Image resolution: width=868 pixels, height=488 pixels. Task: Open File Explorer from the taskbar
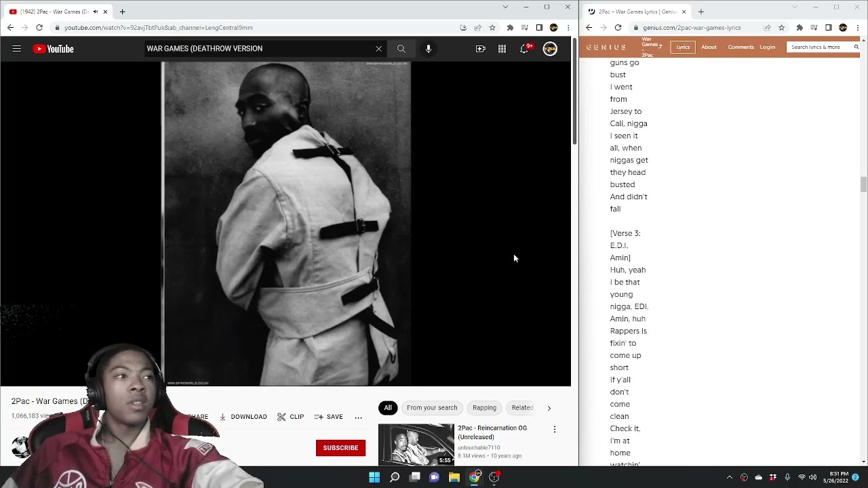click(454, 477)
